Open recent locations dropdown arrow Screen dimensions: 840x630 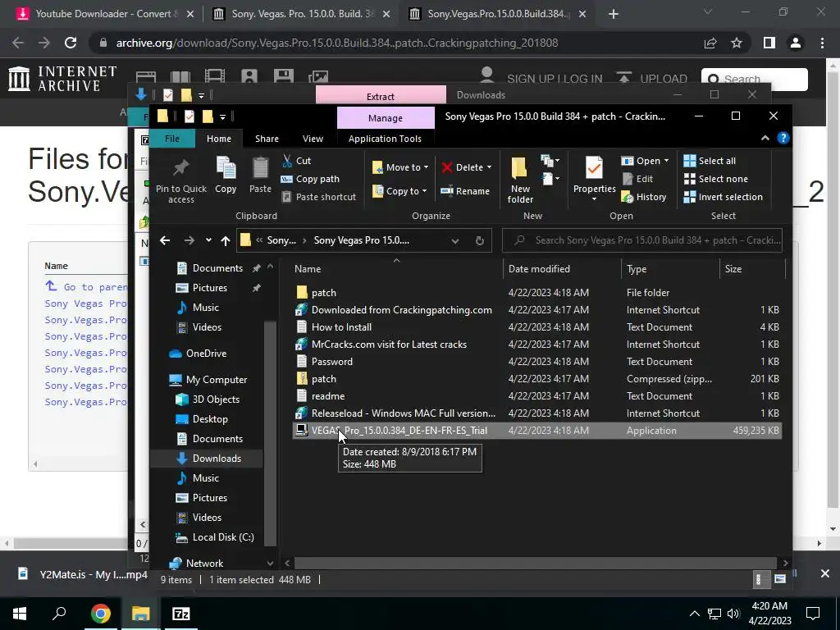208,240
